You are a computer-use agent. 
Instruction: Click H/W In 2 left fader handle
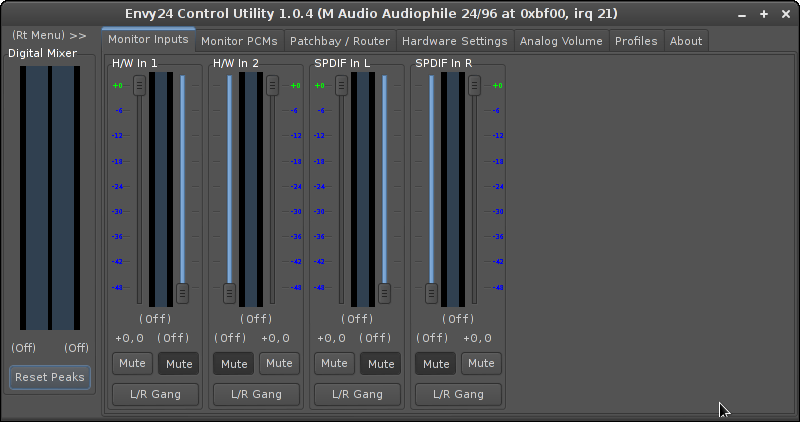[x=229, y=293]
